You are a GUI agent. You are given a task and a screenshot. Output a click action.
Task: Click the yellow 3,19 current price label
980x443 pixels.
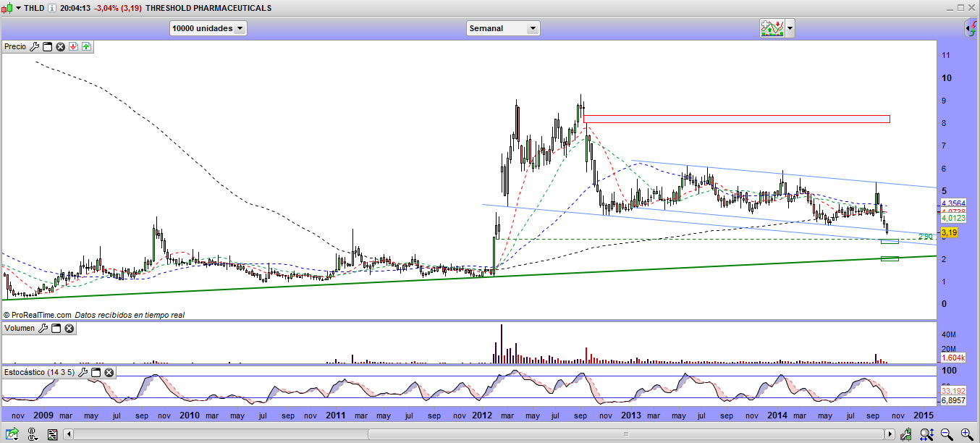click(949, 232)
